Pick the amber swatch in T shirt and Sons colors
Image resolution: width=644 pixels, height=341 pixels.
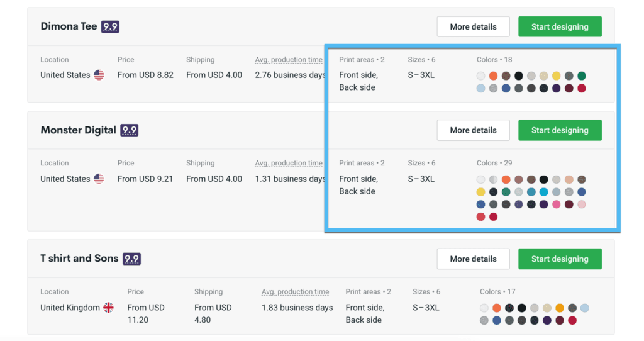pyautogui.click(x=559, y=308)
